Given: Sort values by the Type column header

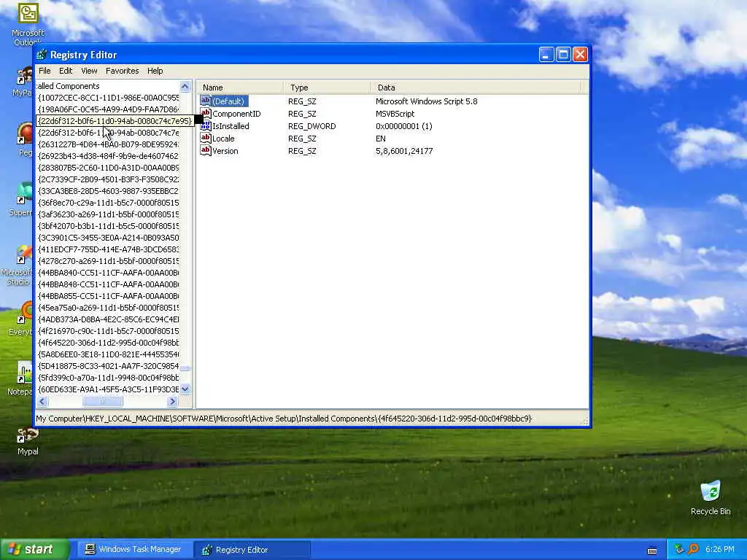Looking at the screenshot, I should 328,87.
